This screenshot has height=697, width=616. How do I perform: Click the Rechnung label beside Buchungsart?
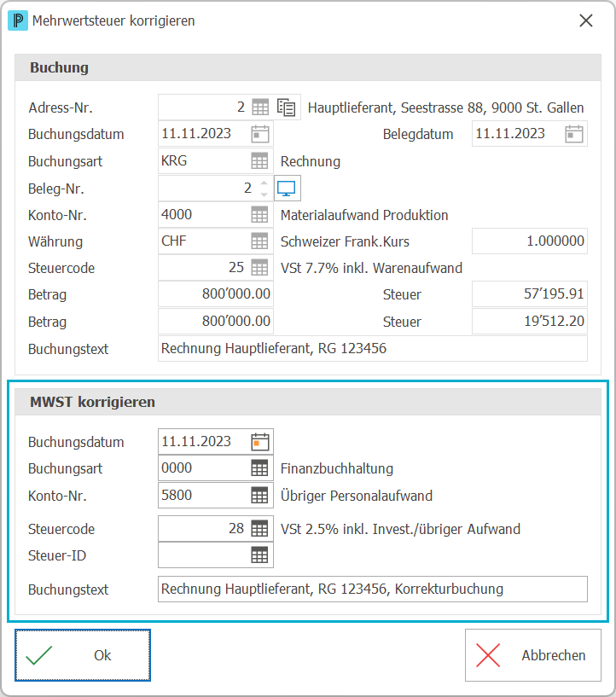click(311, 162)
